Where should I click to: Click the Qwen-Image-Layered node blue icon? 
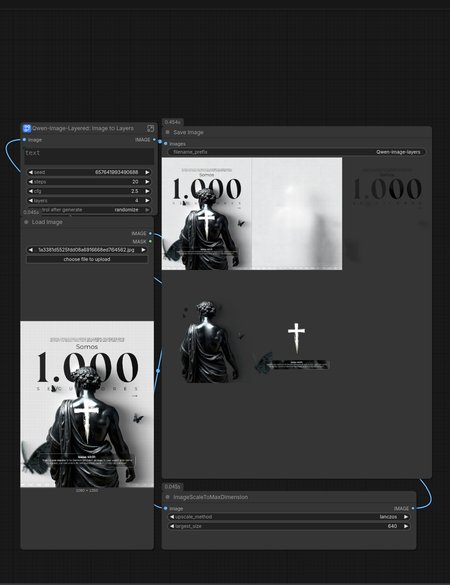point(26,128)
